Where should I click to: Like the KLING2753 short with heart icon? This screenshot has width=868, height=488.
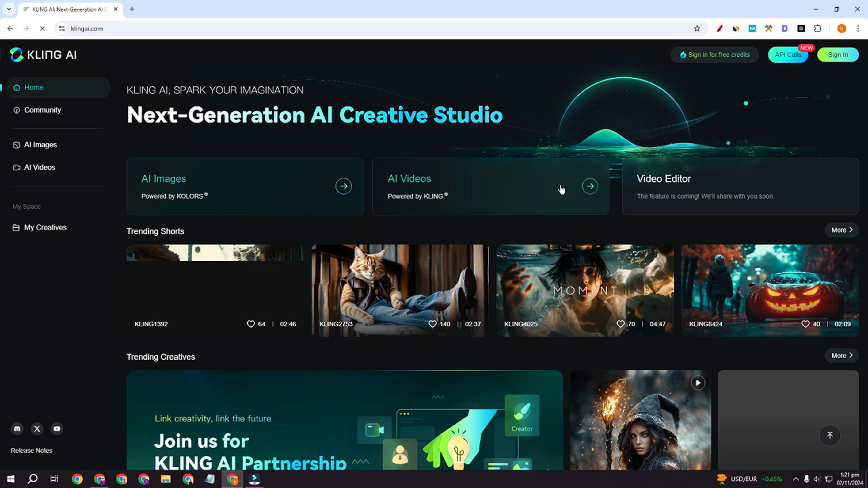(433, 324)
